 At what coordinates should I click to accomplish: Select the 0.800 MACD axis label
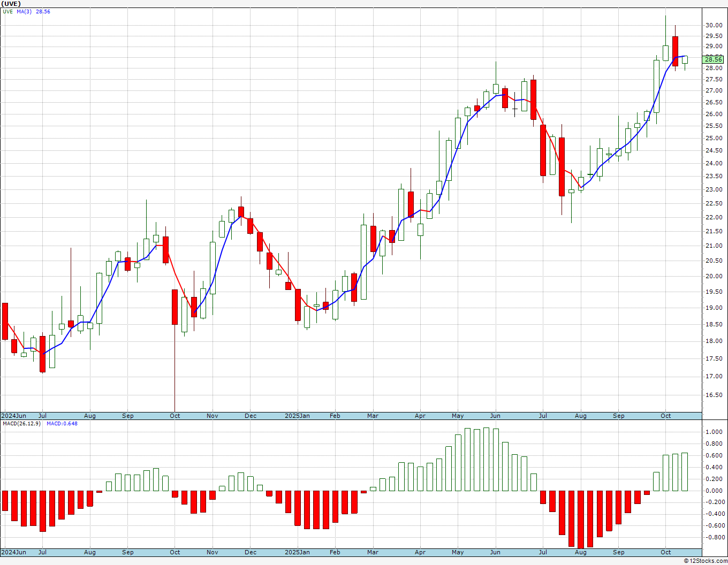pyautogui.click(x=714, y=444)
